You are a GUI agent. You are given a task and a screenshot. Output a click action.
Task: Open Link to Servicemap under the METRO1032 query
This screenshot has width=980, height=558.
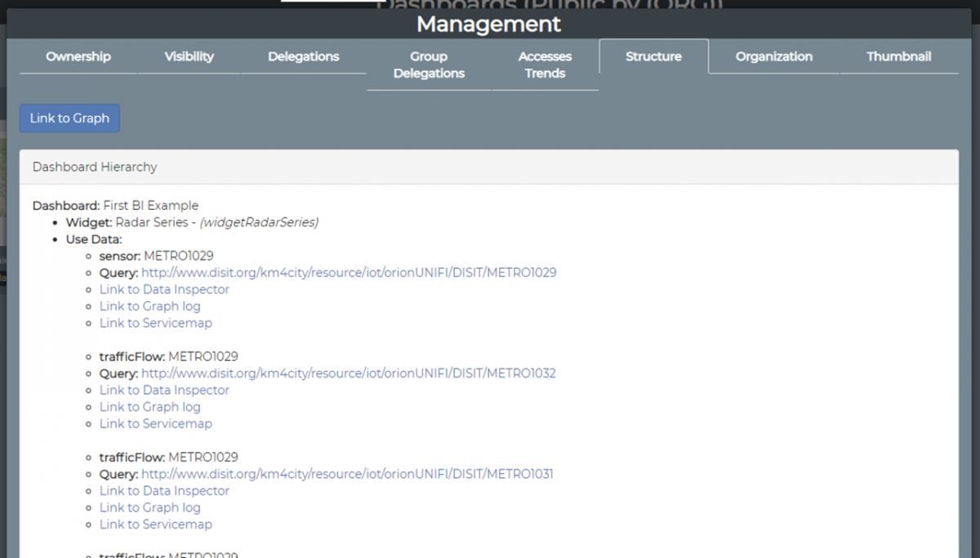[155, 423]
